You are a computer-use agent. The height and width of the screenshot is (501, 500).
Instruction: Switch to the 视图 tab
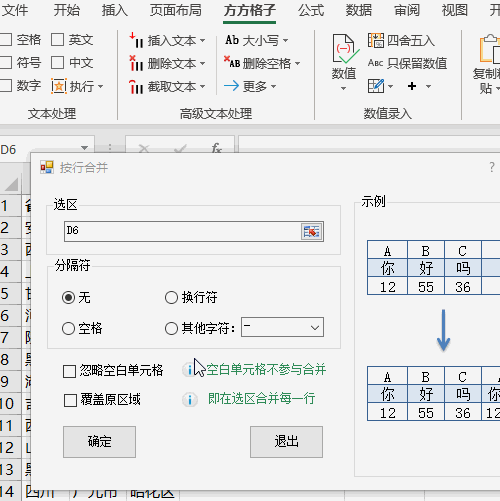click(455, 11)
